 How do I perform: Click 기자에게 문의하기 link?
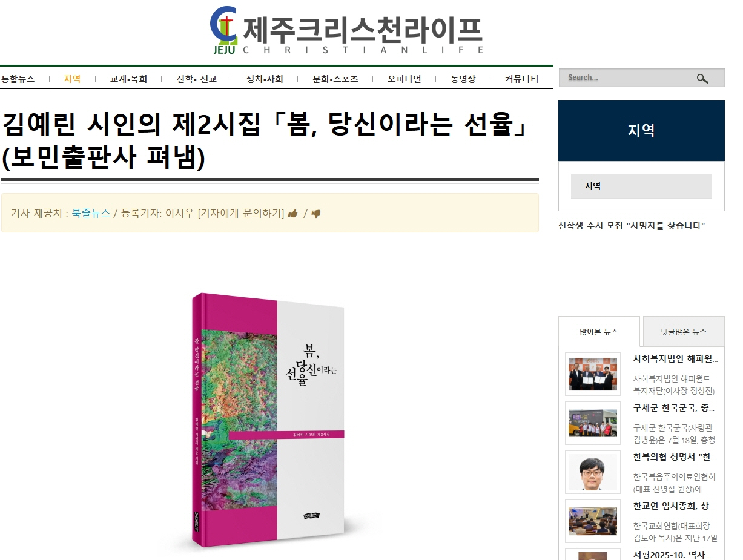click(241, 213)
